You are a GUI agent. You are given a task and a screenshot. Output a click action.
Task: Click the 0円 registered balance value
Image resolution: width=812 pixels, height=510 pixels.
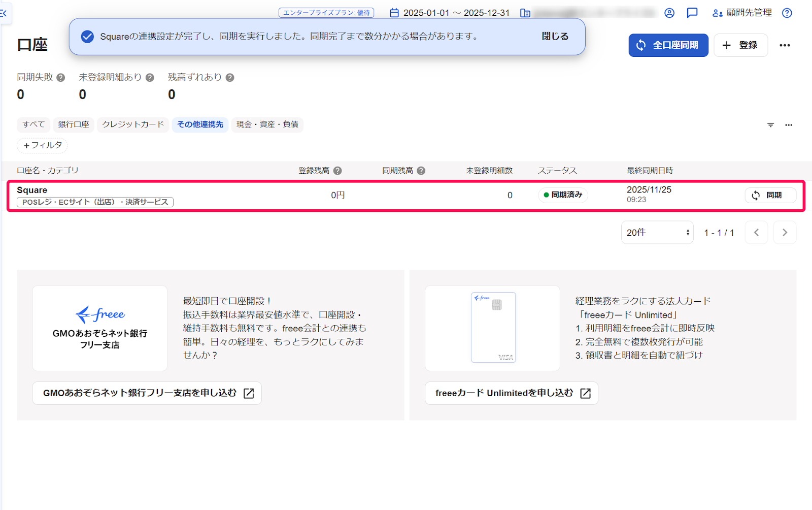[338, 195]
